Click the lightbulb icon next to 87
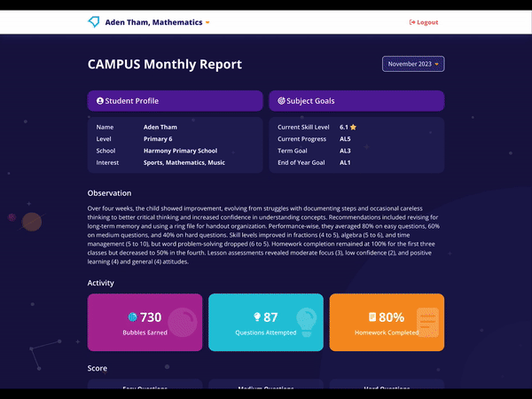This screenshot has height=399, width=532. click(x=257, y=317)
